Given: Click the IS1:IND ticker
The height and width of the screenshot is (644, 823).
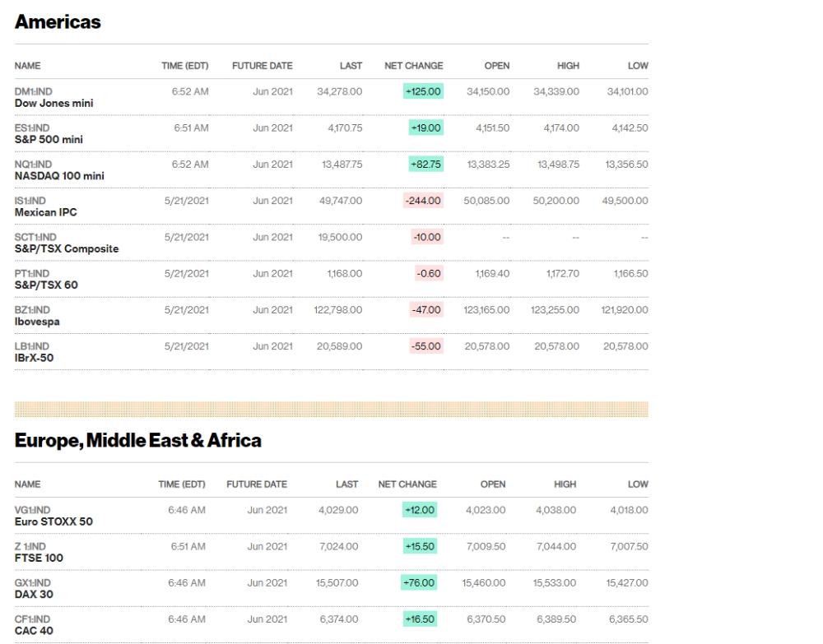Looking at the screenshot, I should [x=30, y=201].
